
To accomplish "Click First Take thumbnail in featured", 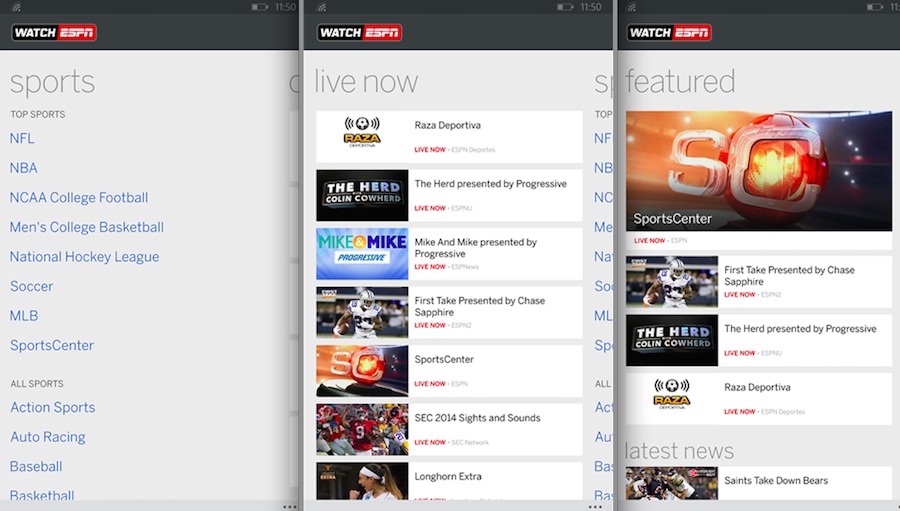I will click(x=672, y=282).
